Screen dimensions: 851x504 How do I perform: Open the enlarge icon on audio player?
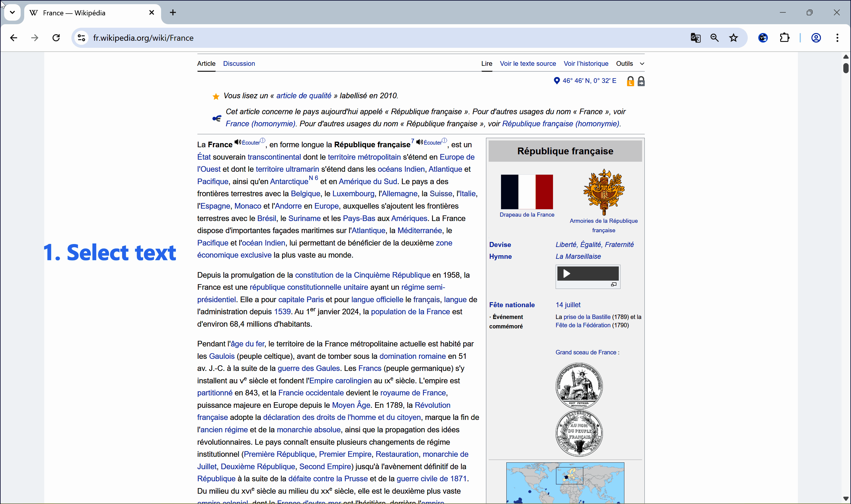614,284
